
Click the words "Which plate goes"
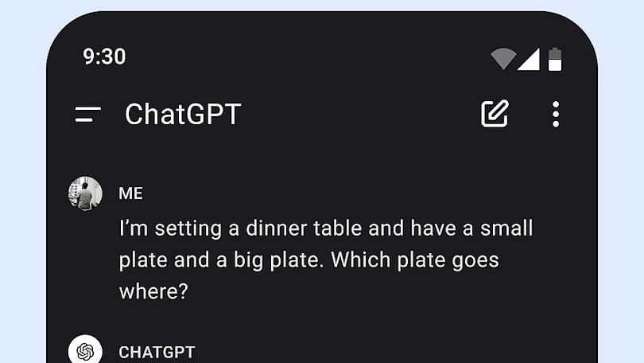point(415,260)
